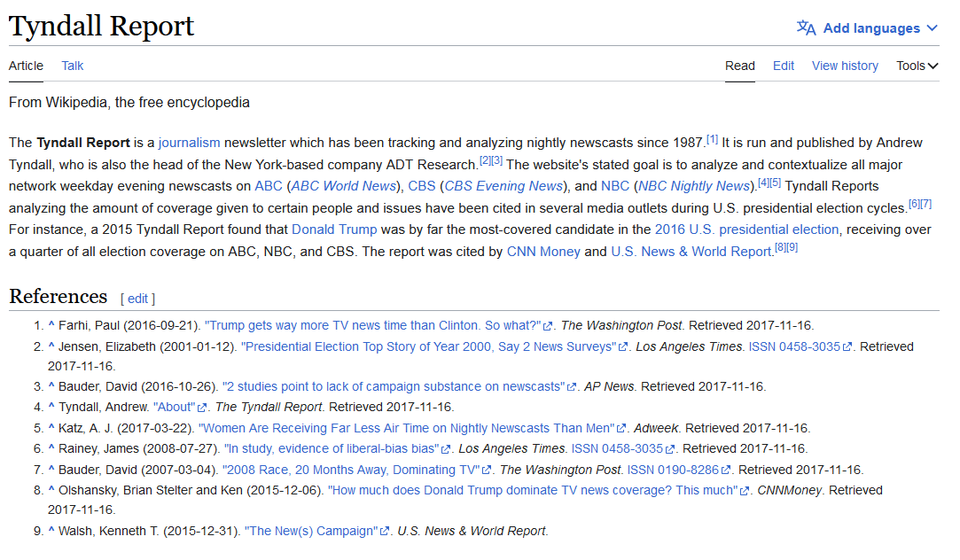Click external-link icon after "2 News Surveys" title
The height and width of the screenshot is (560, 960).
tap(623, 347)
